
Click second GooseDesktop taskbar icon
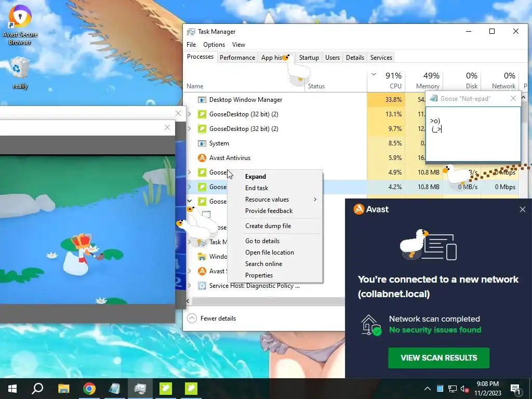(191, 389)
